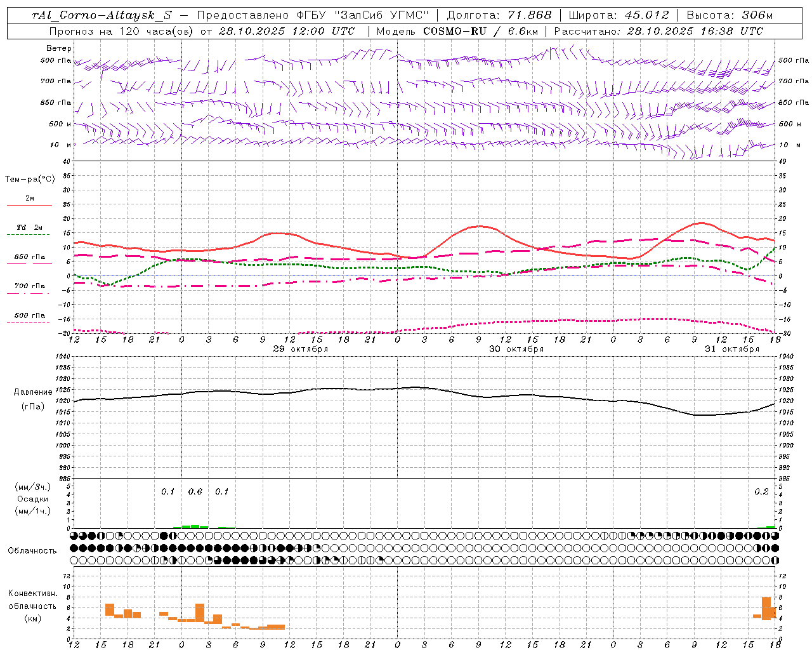Click the Td 2м dew point legend entry
This screenshot has height=650, width=812.
tap(30, 227)
